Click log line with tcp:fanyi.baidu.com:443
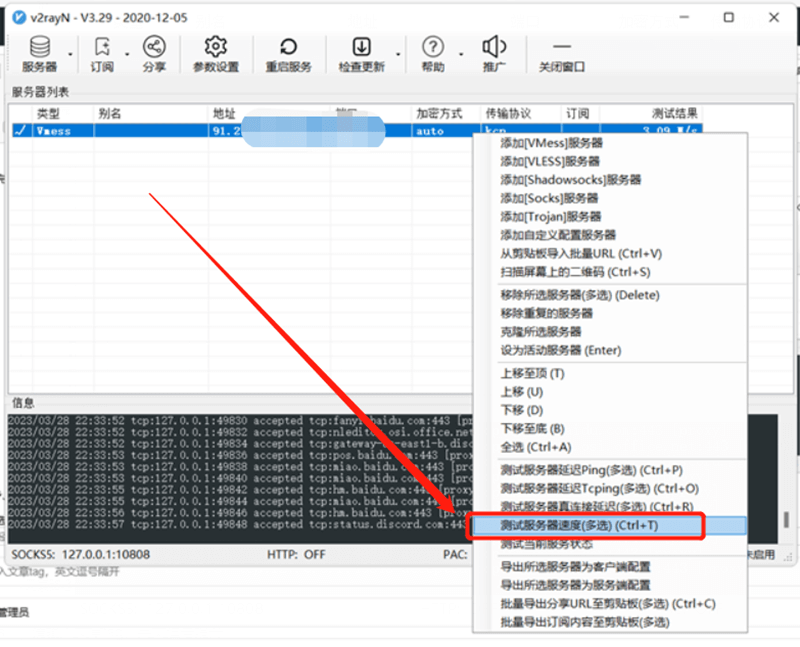This screenshot has width=800, height=647. [240, 421]
